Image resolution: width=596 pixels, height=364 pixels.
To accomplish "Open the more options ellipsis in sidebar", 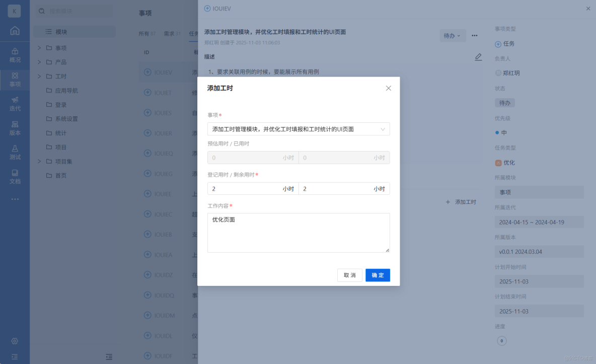I will click(15, 198).
